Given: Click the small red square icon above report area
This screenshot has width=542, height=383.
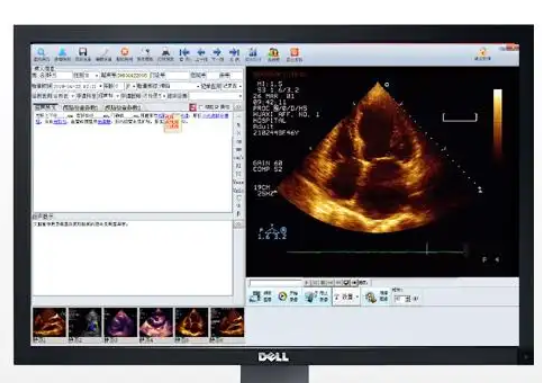Looking at the screenshot, I should click(x=193, y=108).
